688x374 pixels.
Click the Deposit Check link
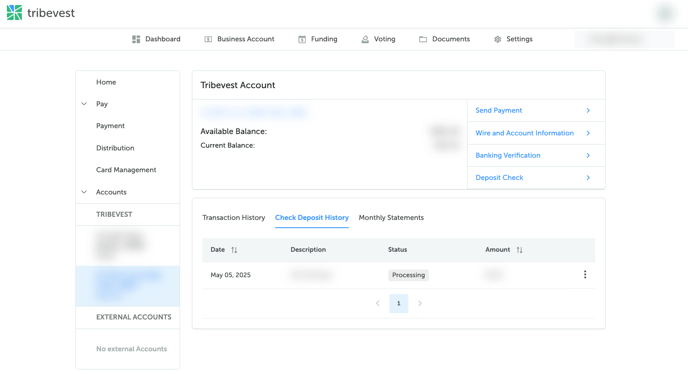click(499, 178)
